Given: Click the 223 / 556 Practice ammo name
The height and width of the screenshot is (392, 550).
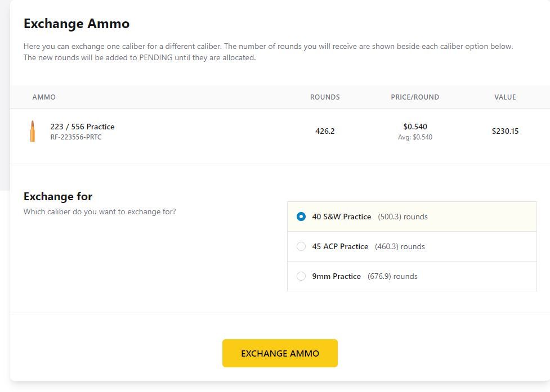Looking at the screenshot, I should [x=82, y=127].
